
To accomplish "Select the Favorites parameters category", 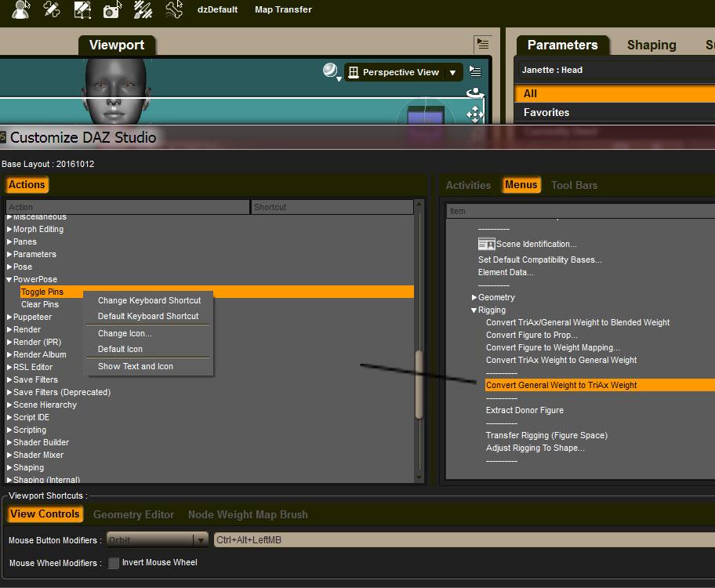I will pyautogui.click(x=614, y=112).
